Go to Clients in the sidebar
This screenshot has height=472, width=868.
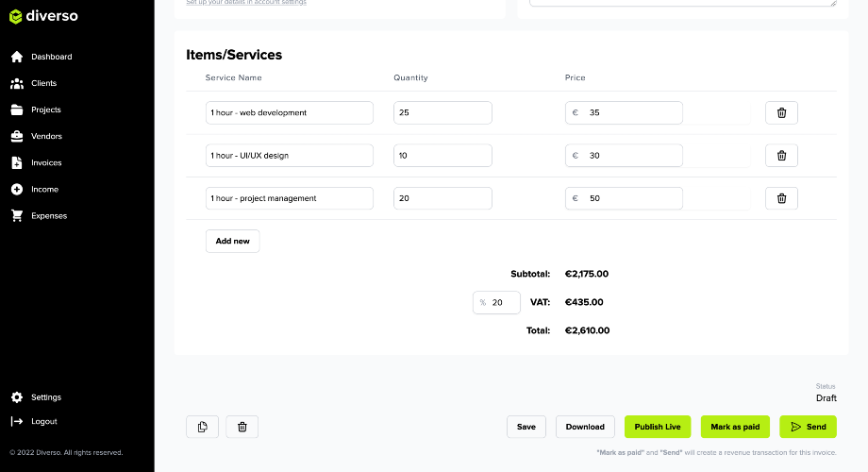coord(43,83)
